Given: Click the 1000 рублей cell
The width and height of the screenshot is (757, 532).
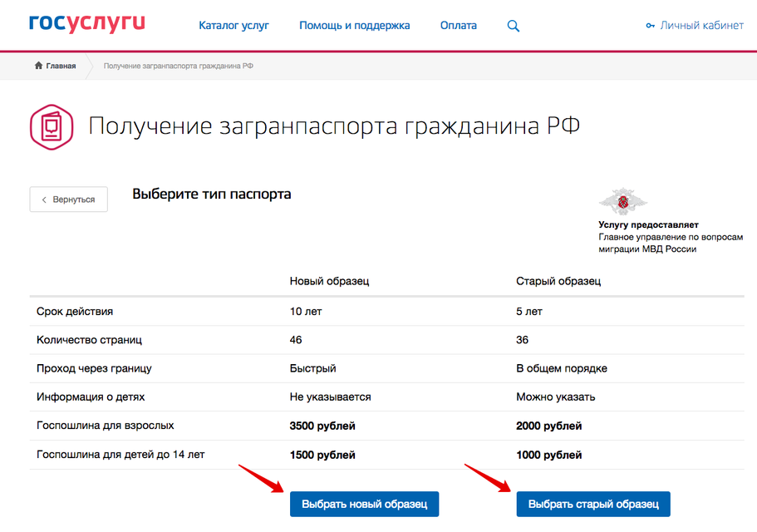Looking at the screenshot, I should (x=549, y=455).
